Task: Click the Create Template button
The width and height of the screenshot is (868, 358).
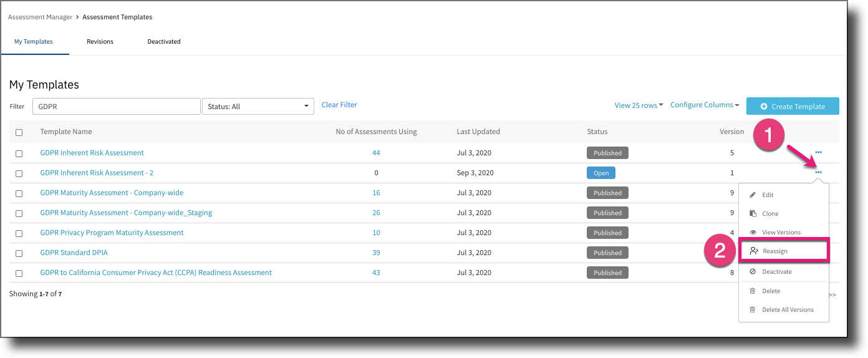Action: (793, 106)
